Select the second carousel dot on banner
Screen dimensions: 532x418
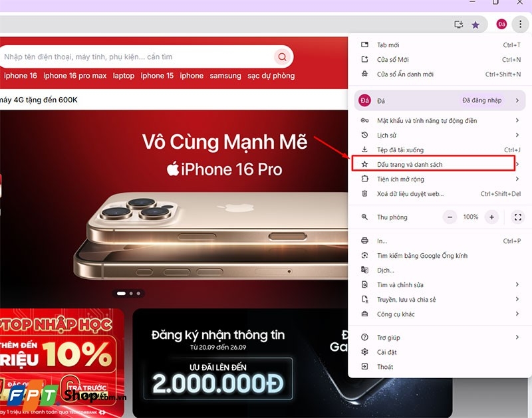point(131,293)
